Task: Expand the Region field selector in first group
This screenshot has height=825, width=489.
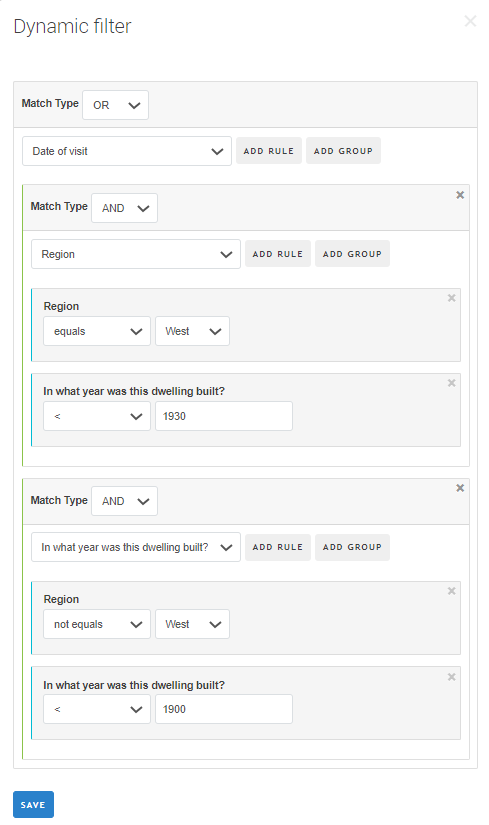Action: tap(136, 255)
